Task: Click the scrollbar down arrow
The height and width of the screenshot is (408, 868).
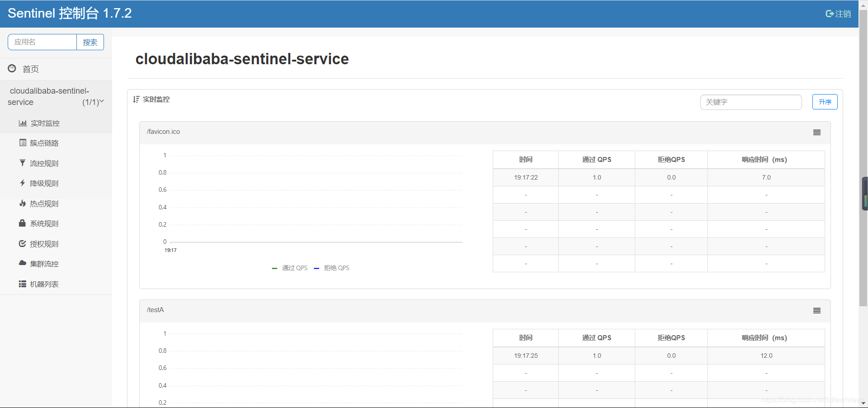Action: tap(863, 403)
